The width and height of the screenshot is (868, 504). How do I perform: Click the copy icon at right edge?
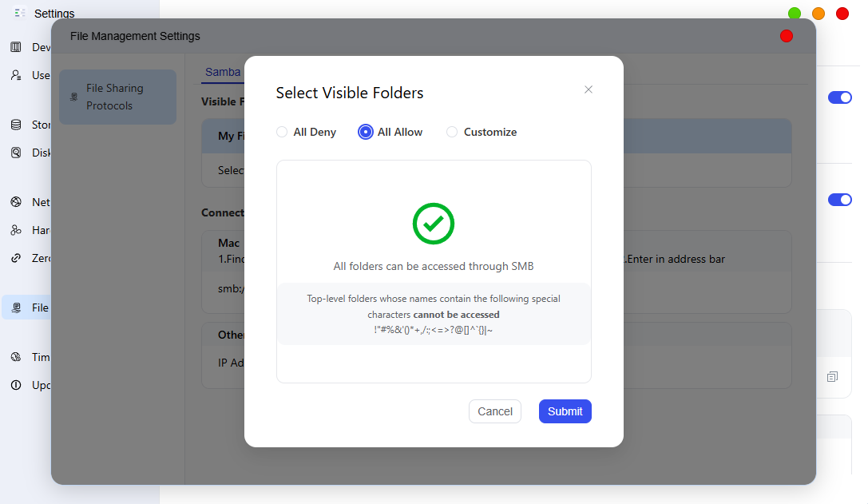point(832,377)
